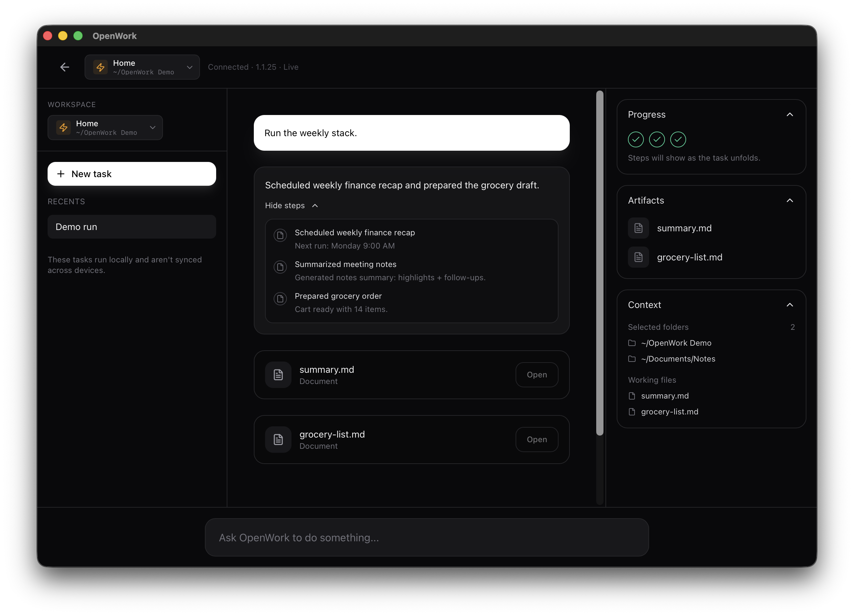Click the grocery-list.md file icon in Artifacts
This screenshot has width=854, height=616.
pos(638,257)
